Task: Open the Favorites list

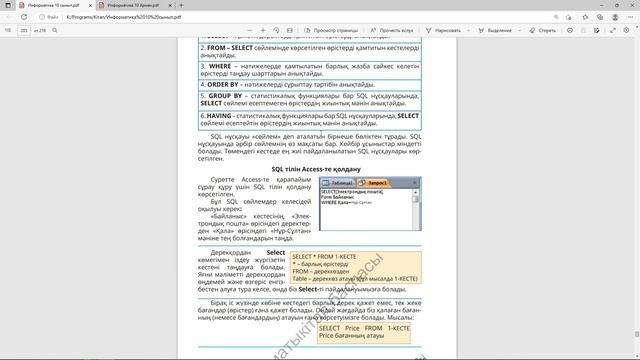Action: coord(585,17)
